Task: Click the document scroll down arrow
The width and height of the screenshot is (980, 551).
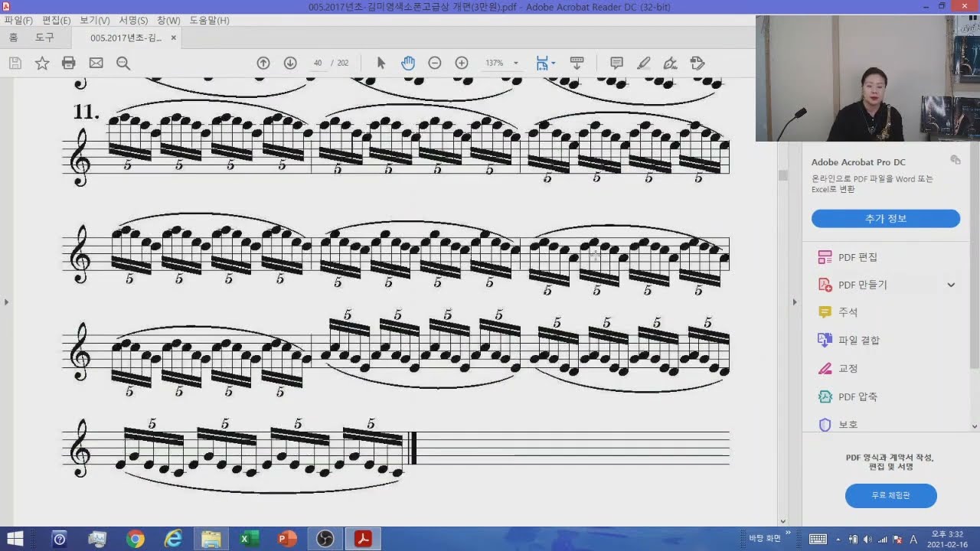Action: pos(782,521)
